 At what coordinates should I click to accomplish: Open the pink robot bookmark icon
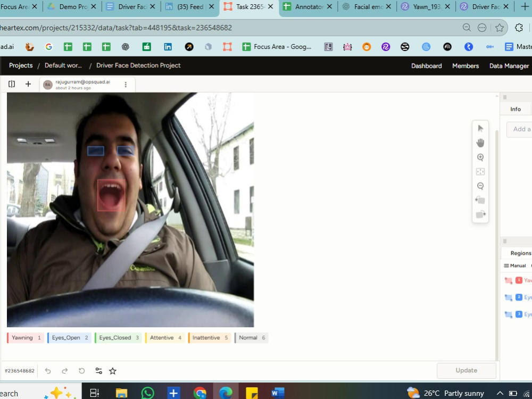(x=347, y=47)
